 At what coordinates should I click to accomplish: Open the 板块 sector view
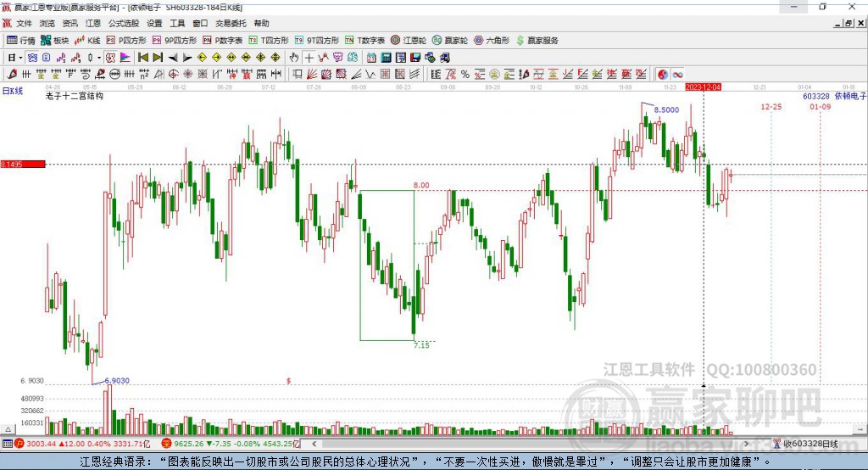[x=55, y=41]
